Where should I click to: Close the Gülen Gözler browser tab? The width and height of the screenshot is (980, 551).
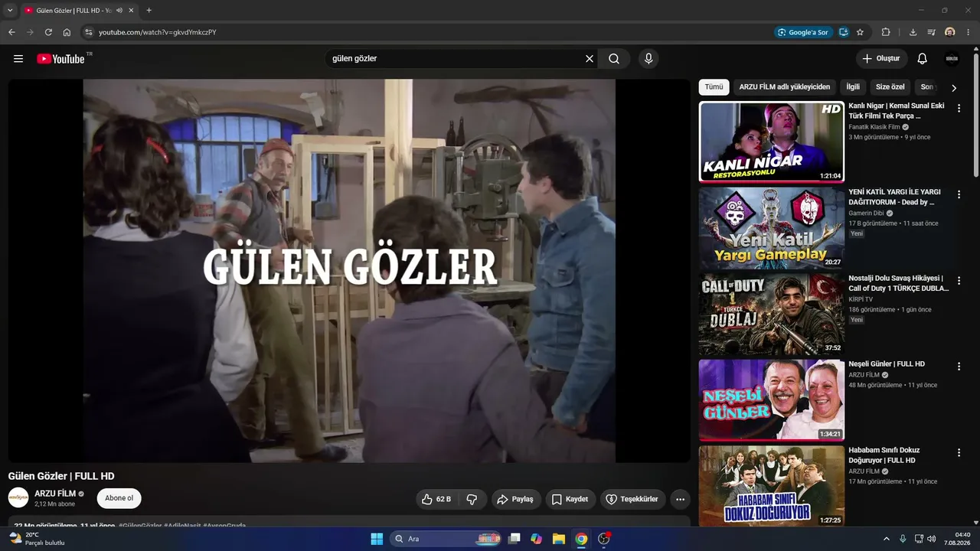[x=132, y=11]
